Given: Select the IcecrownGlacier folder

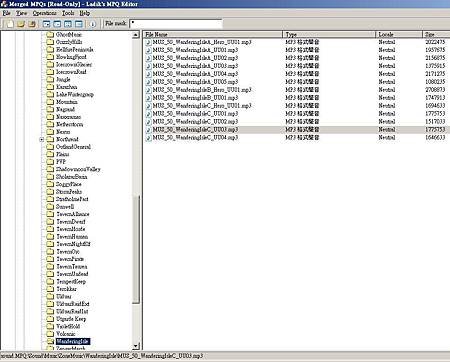Looking at the screenshot, I should point(74,65).
